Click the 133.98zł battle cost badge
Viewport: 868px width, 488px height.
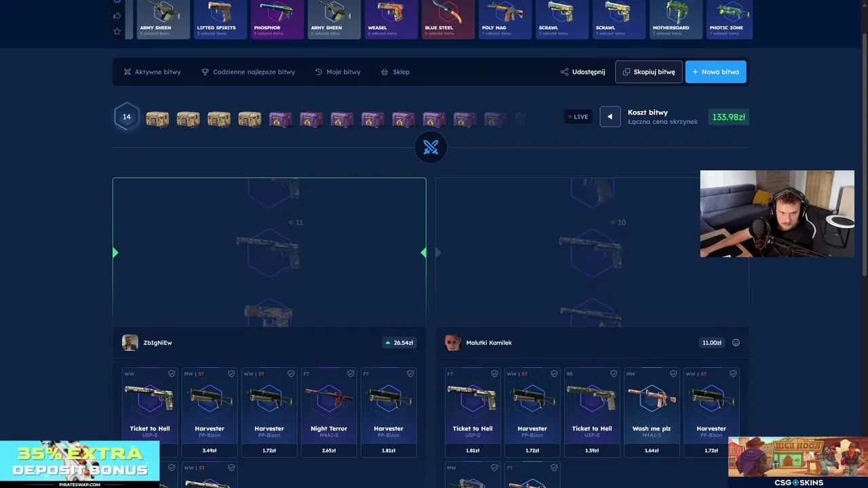click(729, 117)
